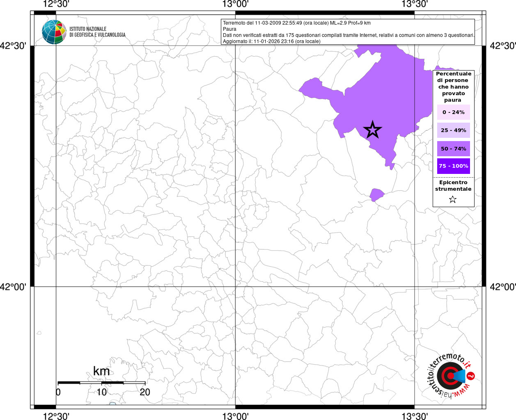Viewport: 516px width, 420px height.
Task: Click the top axis label 12°30'
Action: (x=56, y=4)
